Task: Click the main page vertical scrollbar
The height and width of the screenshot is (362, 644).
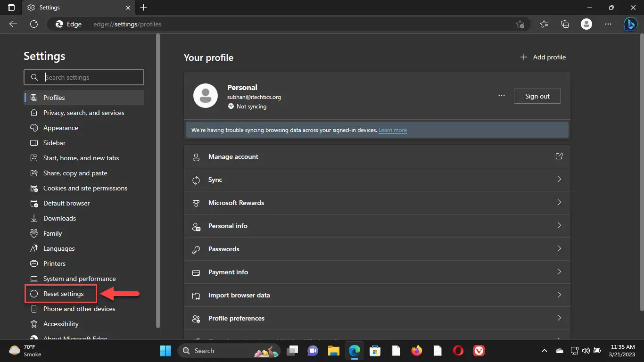Action: pos(641,172)
